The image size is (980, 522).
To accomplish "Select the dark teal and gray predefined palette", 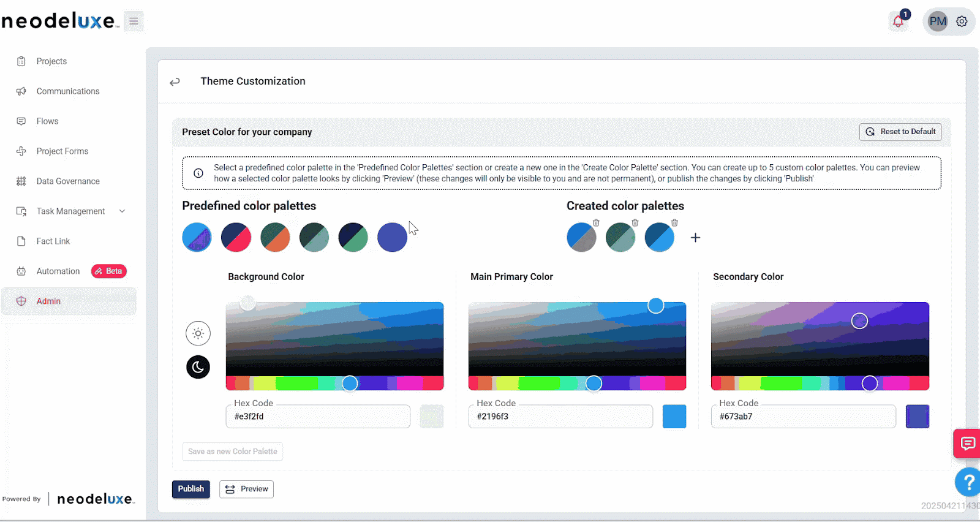I will pyautogui.click(x=314, y=237).
